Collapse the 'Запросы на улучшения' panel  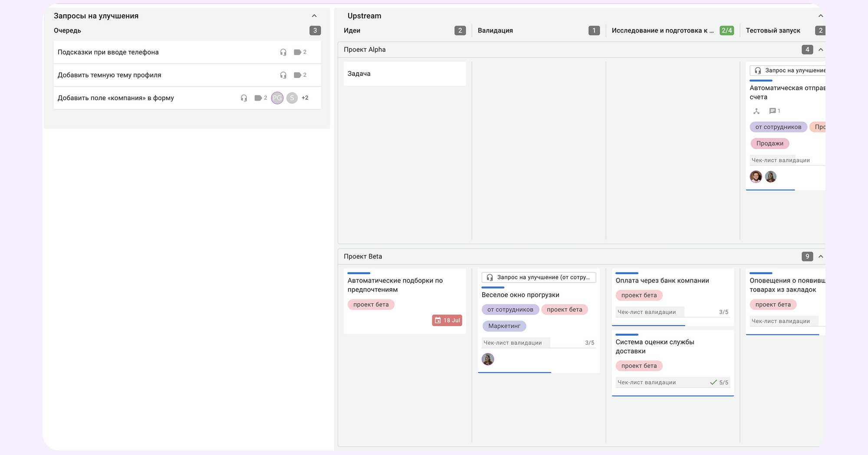(314, 16)
